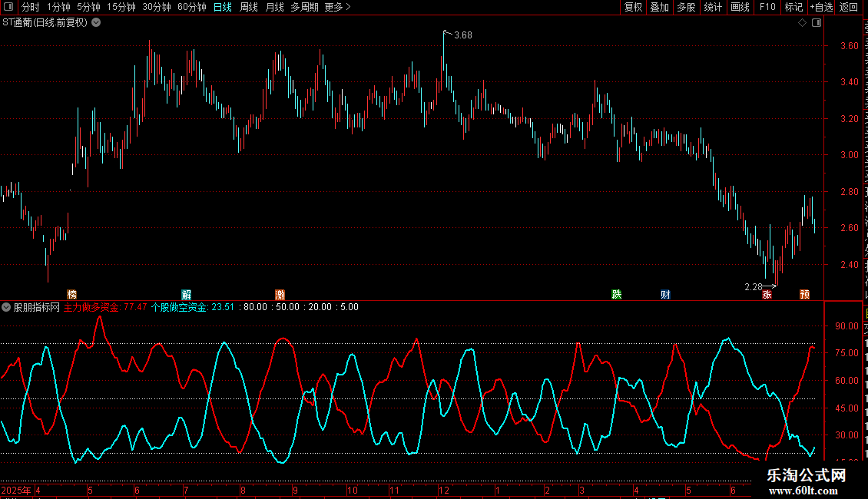
Task: Switch to 月线 monthly chart
Action: [x=274, y=7]
